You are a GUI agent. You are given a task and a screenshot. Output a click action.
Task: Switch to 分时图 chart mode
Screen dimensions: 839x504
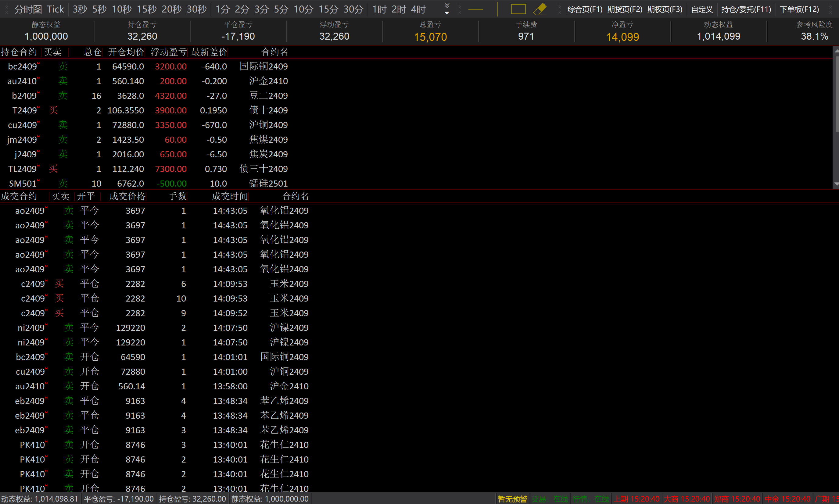point(28,9)
